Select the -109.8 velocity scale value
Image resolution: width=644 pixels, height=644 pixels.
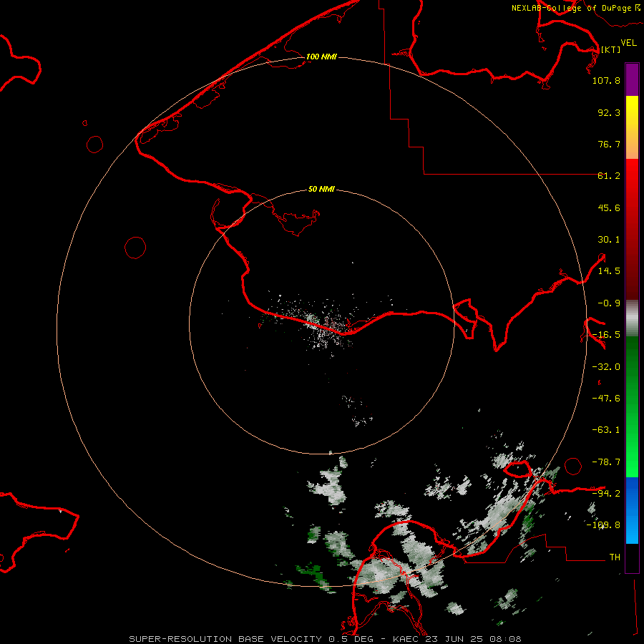[x=604, y=525]
